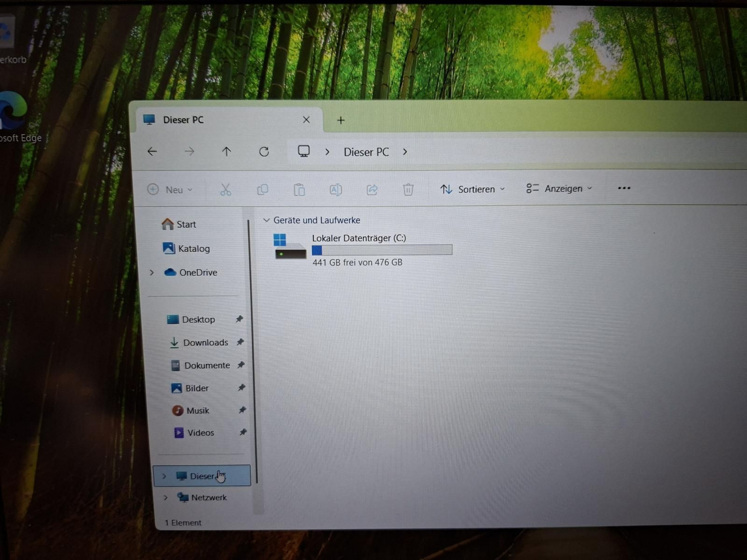Click the Share icon in toolbar
Viewport: 747px width, 560px height.
pyautogui.click(x=372, y=190)
